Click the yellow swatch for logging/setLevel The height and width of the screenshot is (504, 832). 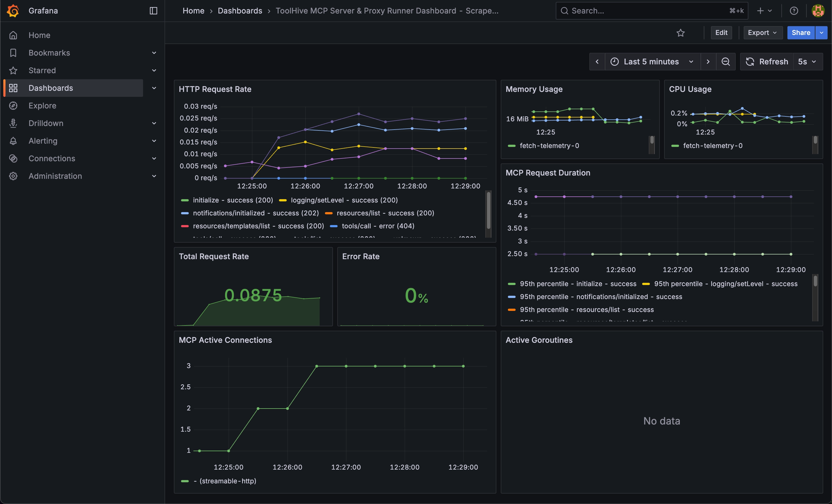[283, 200]
